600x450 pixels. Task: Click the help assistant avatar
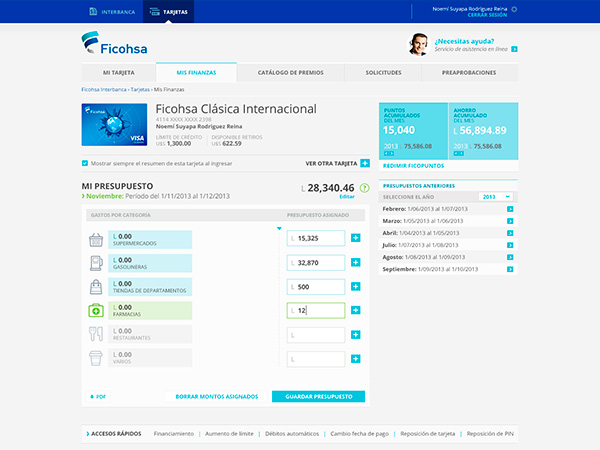(417, 44)
